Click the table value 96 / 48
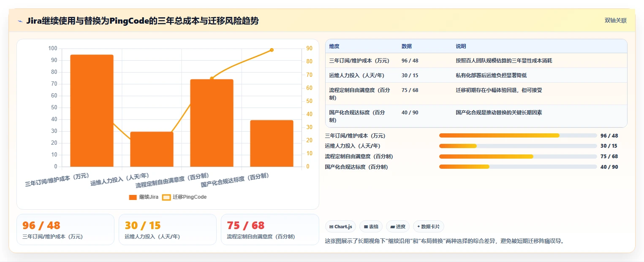 (410, 60)
